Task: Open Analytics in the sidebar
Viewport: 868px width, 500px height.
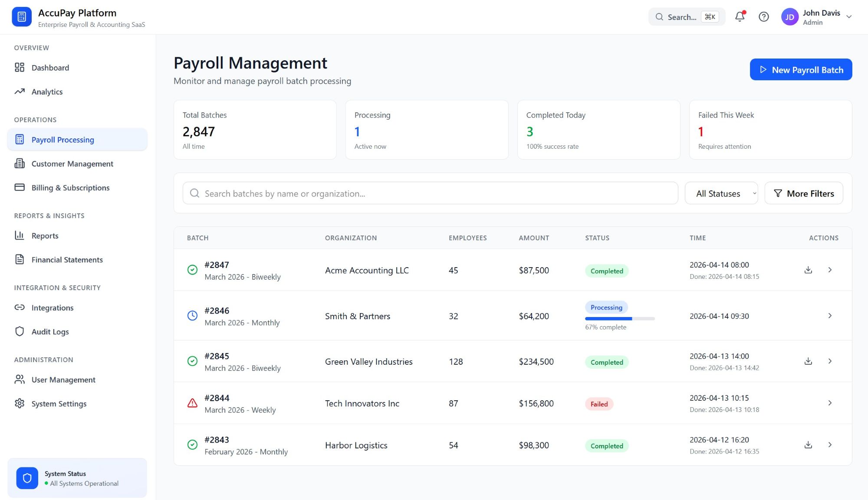Action: pyautogui.click(x=77, y=92)
